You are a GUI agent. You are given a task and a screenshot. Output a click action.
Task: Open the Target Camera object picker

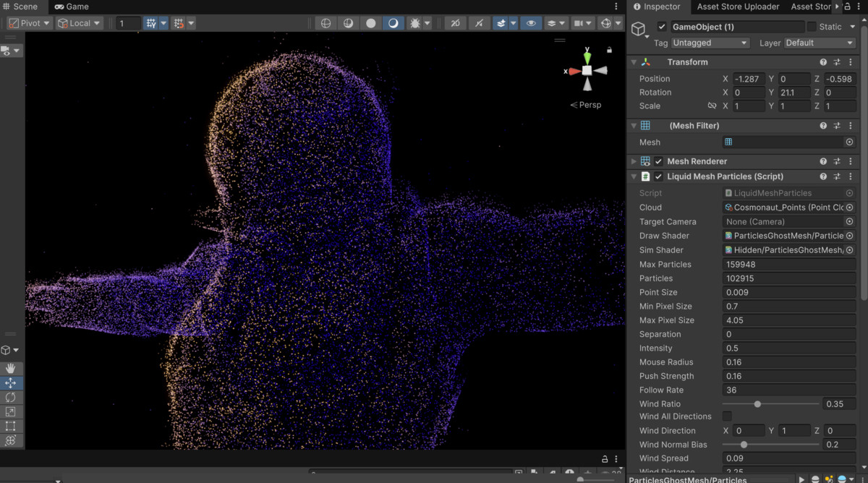point(850,222)
